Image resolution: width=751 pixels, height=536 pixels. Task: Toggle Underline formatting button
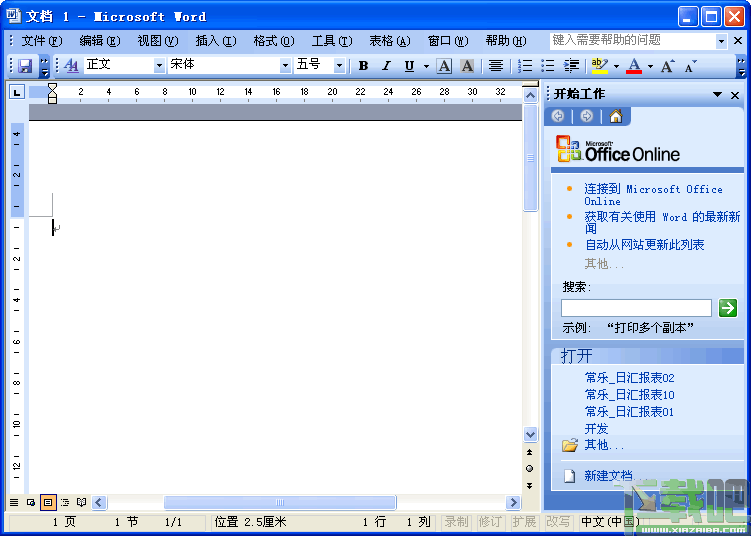click(410, 66)
